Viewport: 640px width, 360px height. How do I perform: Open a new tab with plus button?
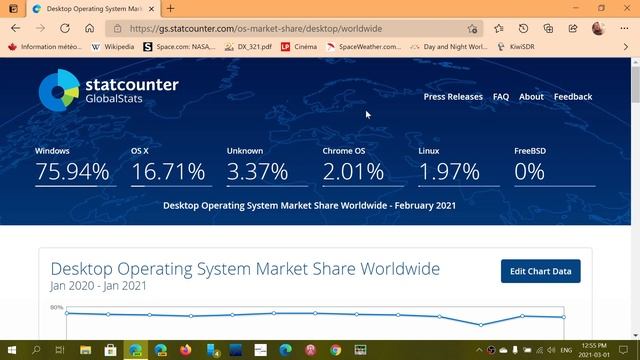170,8
